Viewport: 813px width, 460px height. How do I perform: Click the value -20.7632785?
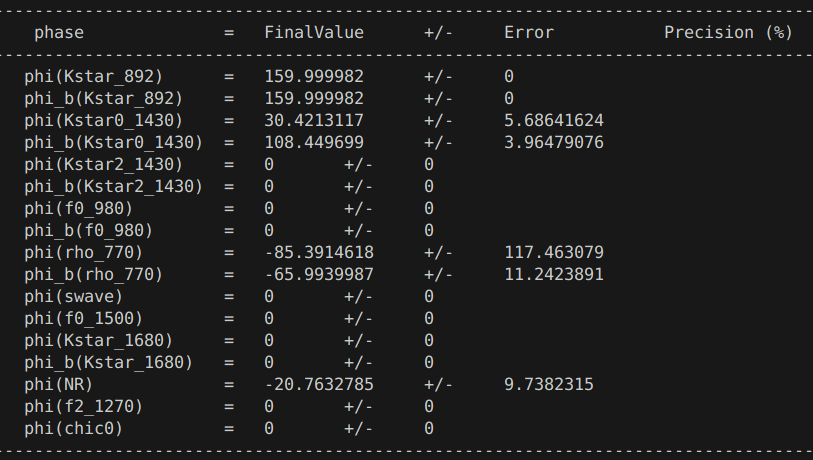[x=319, y=384]
